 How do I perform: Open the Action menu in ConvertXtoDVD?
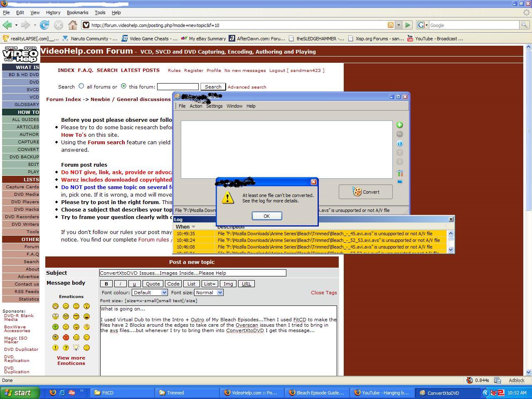click(196, 106)
